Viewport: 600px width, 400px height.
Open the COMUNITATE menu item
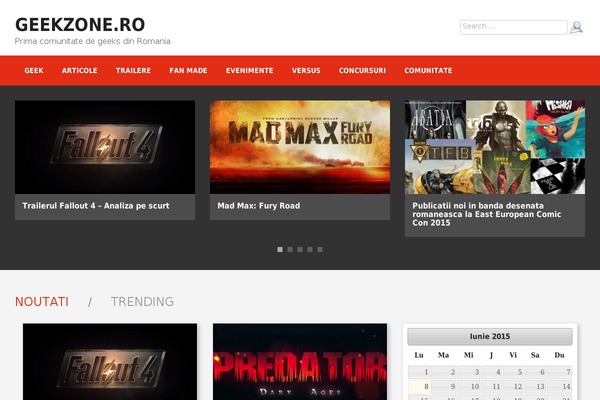(428, 71)
